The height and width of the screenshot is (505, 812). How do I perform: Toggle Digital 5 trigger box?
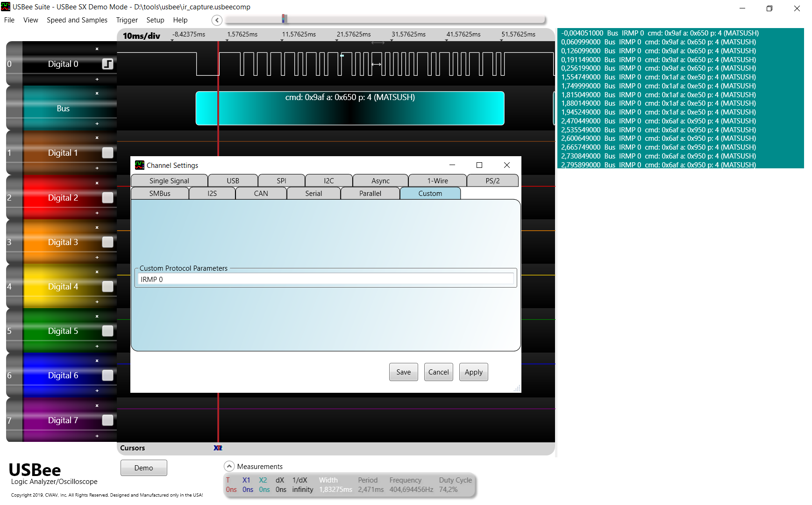click(x=108, y=331)
